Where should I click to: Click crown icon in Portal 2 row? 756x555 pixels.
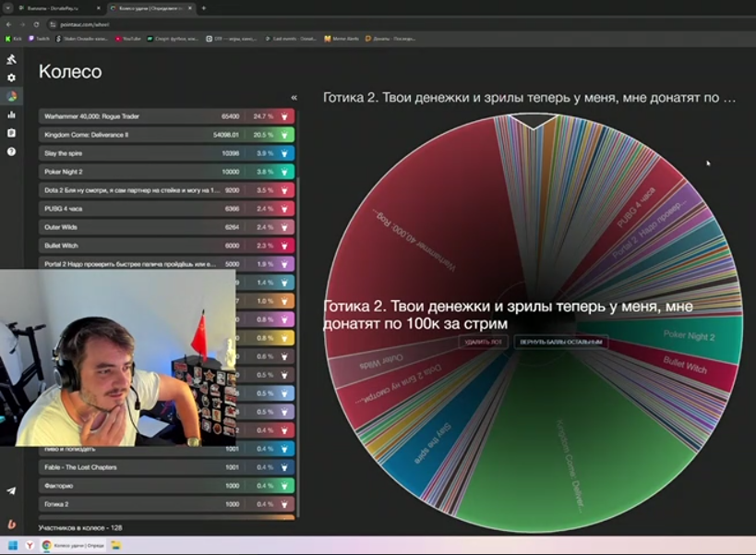pyautogui.click(x=284, y=264)
